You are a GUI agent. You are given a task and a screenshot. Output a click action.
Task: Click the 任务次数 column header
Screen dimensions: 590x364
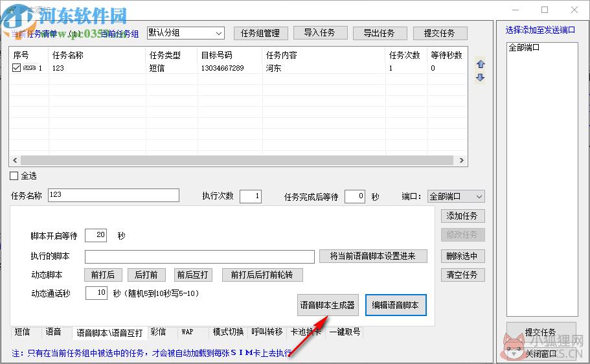[x=406, y=55]
